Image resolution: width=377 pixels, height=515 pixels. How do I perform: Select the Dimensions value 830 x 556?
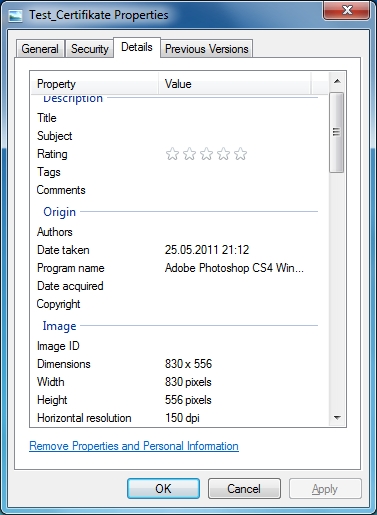pyautogui.click(x=188, y=364)
